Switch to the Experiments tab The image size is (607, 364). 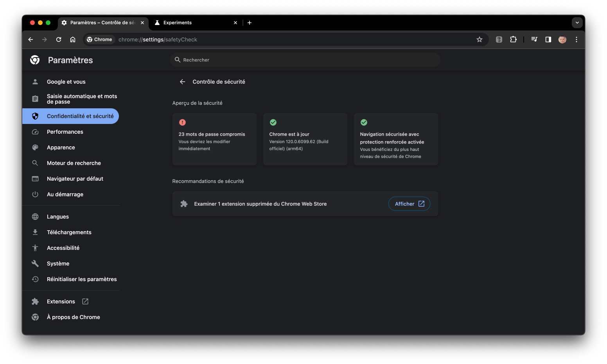tap(196, 23)
